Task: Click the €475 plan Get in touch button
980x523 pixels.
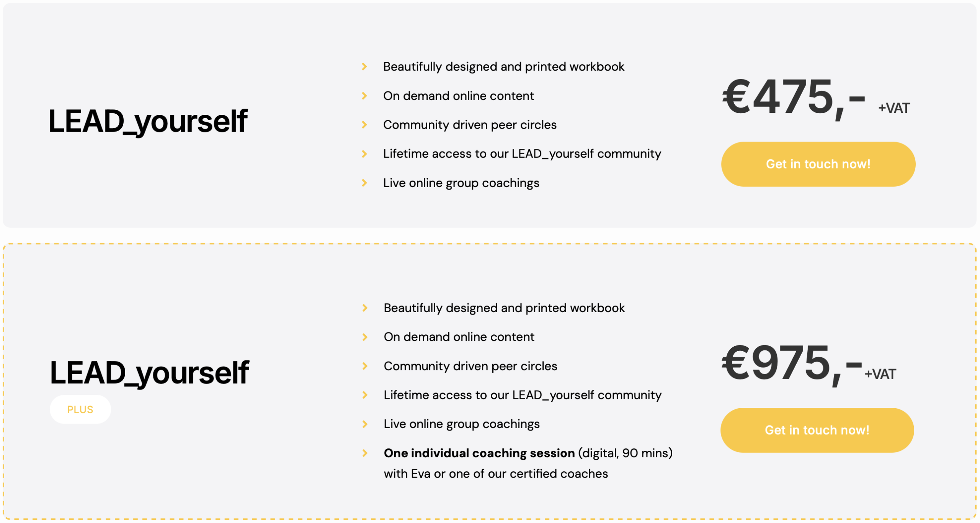Action: coord(818,164)
